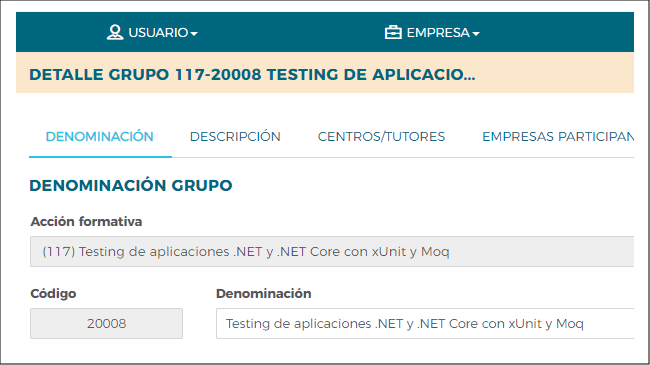Open the EMPRESAS PARTICIPANTES tab
The width and height of the screenshot is (650, 365).
tap(558, 136)
